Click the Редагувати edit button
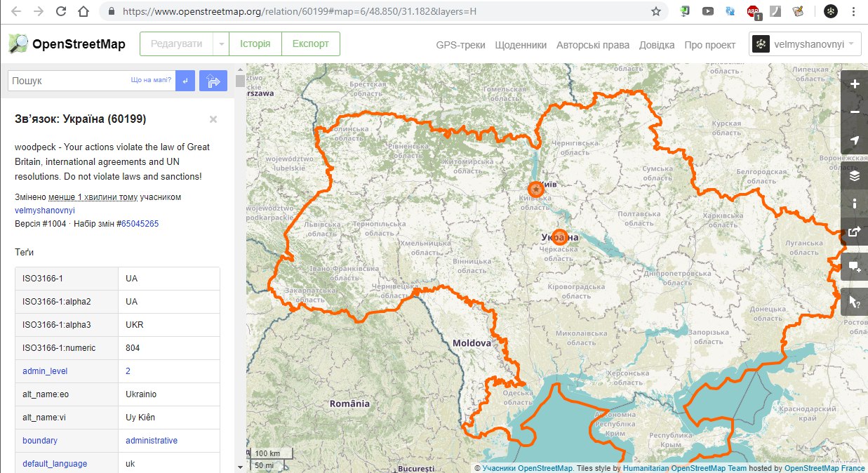This screenshot has height=473, width=868. (177, 44)
